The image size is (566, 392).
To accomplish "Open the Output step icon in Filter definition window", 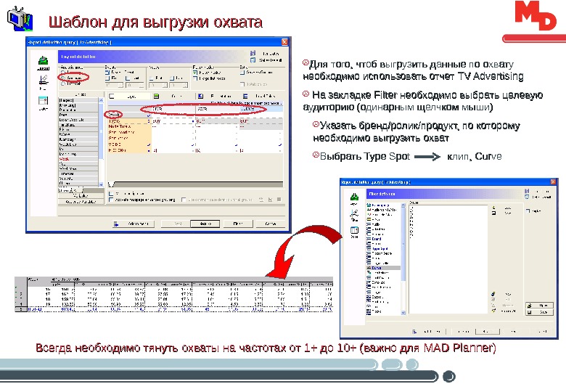I will tap(354, 232).
